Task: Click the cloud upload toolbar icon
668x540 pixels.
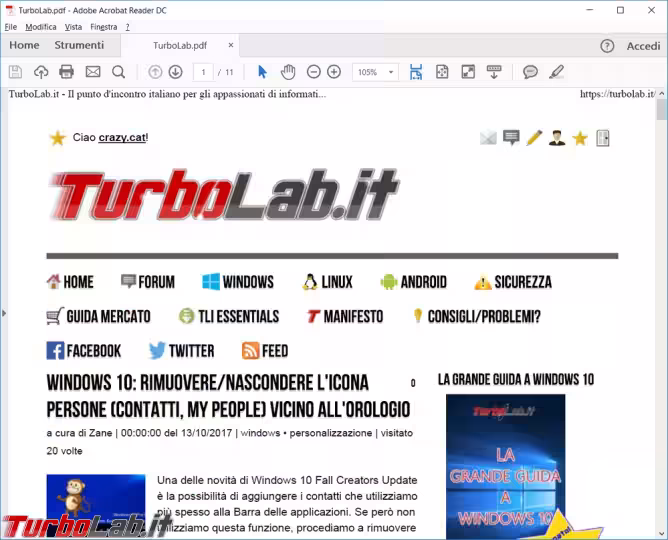Action: tap(41, 72)
